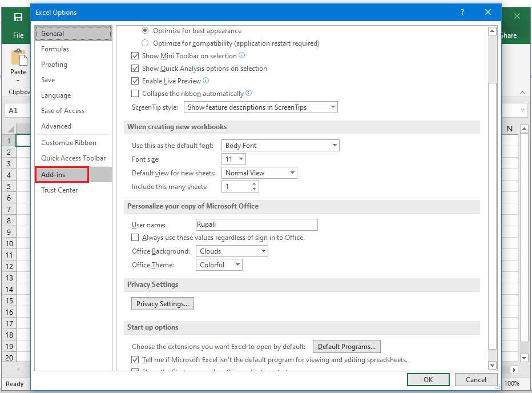Select Proofing category
Image resolution: width=532 pixels, height=393 pixels.
(73, 64)
